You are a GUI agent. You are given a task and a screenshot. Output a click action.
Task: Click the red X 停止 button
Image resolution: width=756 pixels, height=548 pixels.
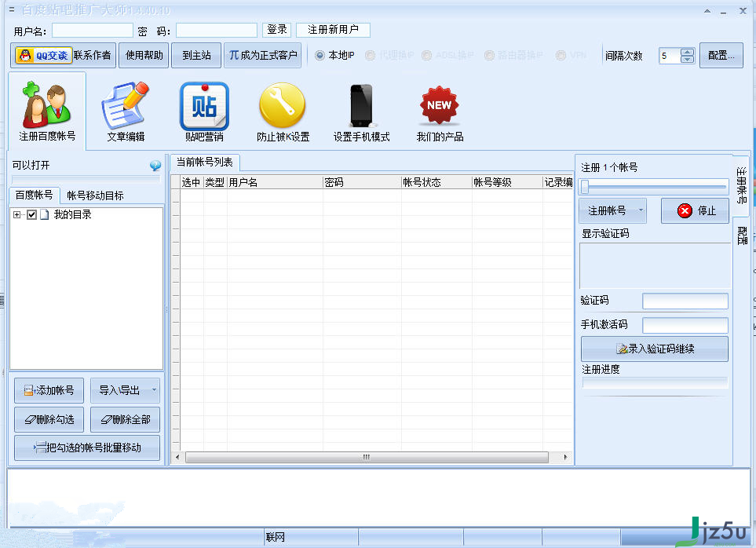(x=695, y=210)
